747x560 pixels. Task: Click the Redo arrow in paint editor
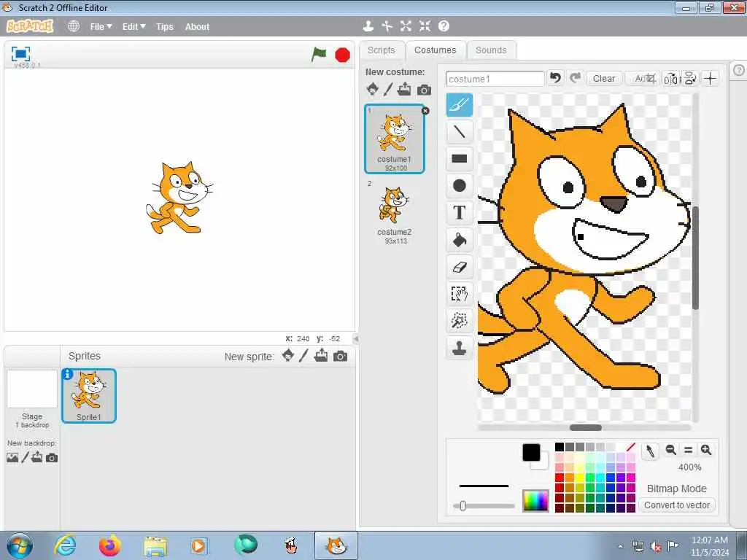coord(576,77)
